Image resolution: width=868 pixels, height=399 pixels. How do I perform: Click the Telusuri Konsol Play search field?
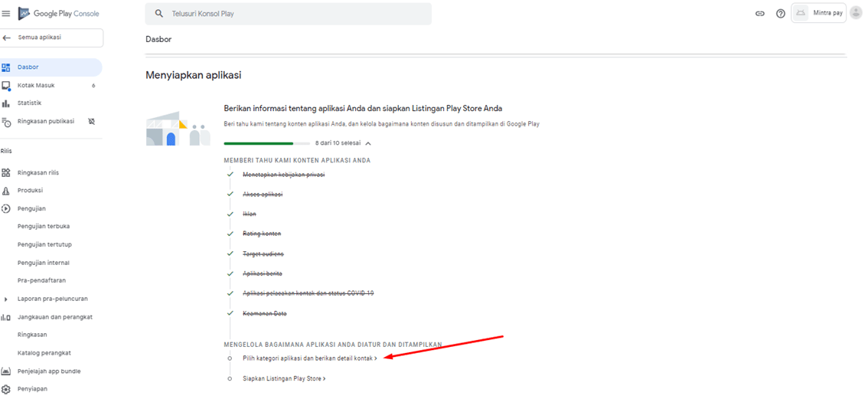coord(288,14)
